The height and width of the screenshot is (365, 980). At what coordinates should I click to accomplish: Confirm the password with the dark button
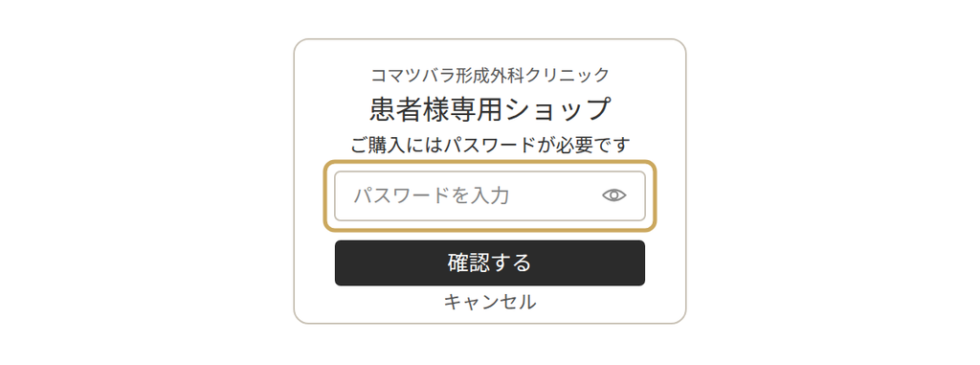[x=489, y=262]
